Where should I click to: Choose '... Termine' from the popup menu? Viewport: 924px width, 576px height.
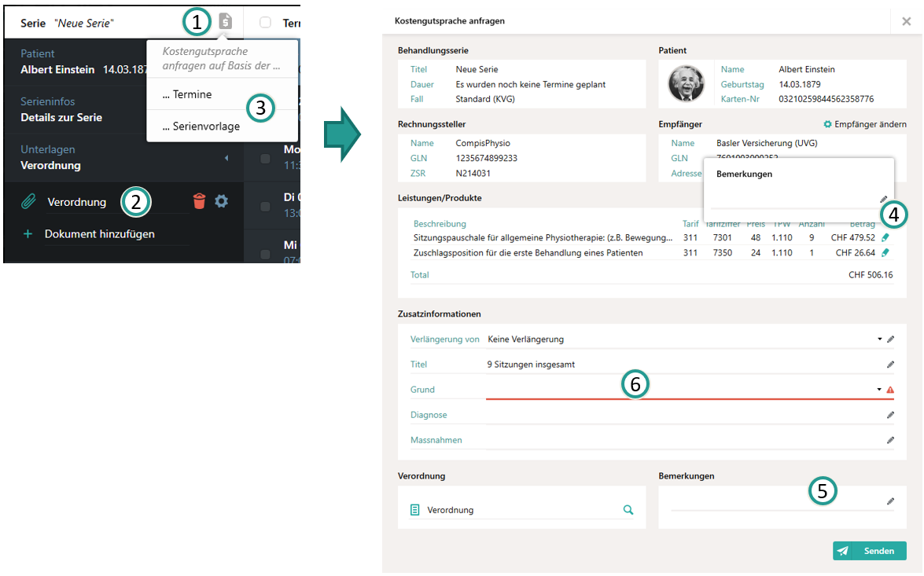click(x=187, y=94)
